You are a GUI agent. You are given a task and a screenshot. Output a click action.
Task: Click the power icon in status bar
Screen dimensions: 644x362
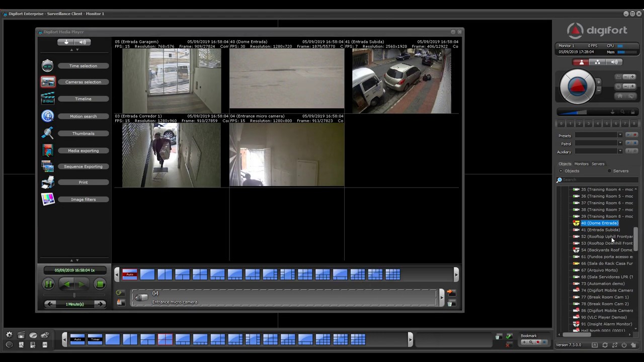point(624,345)
